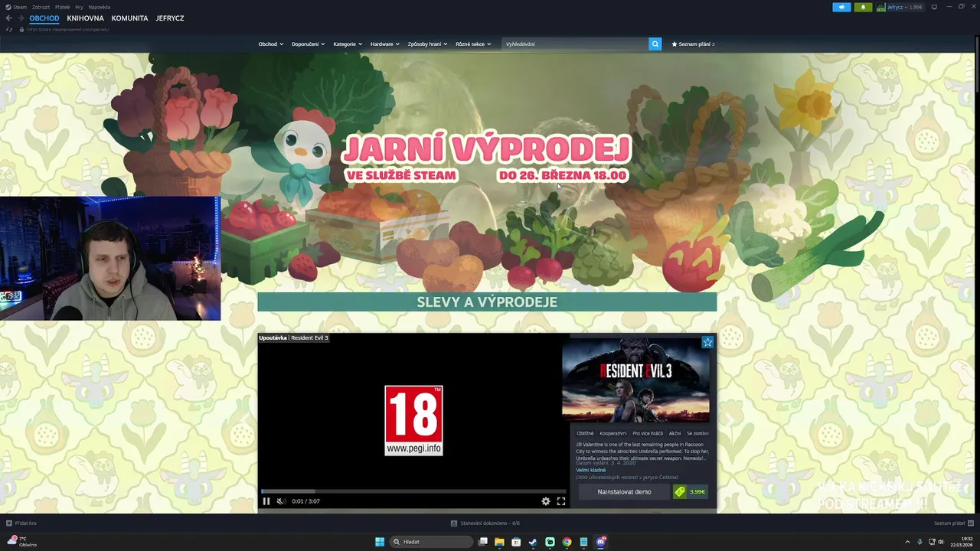
Task: Click the 3,99€ price button
Action: coord(697,491)
